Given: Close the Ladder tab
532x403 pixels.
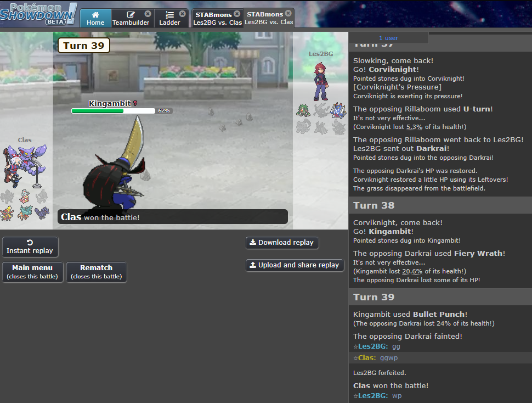Looking at the screenshot, I should [183, 14].
